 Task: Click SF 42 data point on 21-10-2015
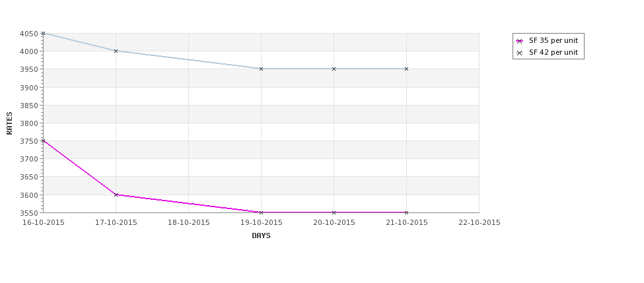(x=407, y=69)
